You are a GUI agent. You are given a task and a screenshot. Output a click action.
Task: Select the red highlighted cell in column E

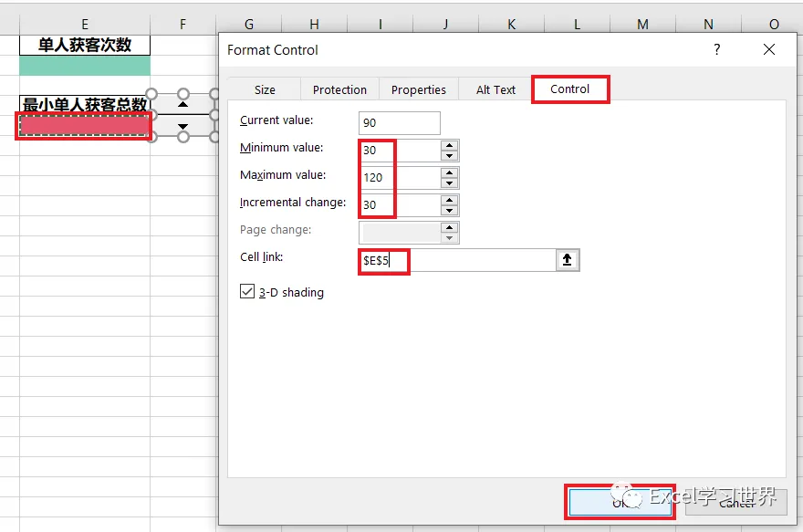[x=85, y=125]
